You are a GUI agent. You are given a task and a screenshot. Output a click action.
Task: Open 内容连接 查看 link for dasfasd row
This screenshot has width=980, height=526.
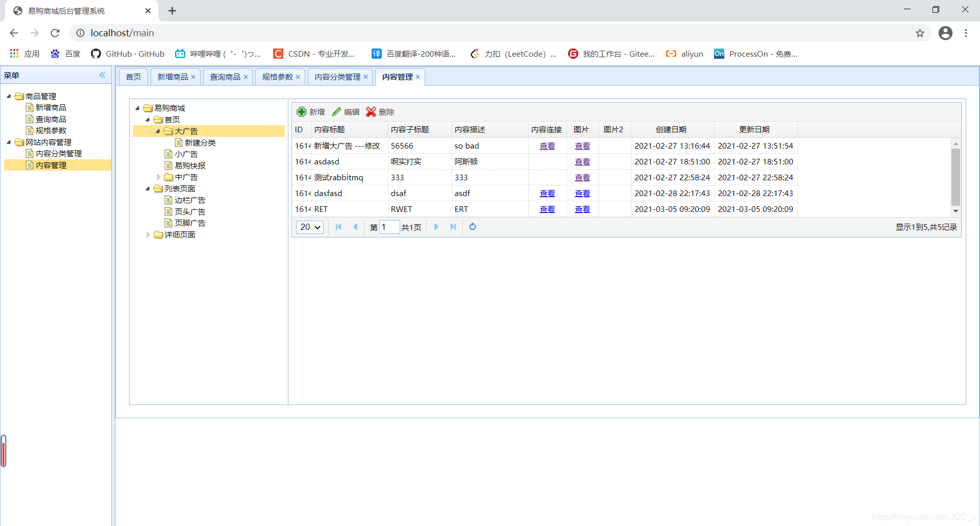[547, 194]
